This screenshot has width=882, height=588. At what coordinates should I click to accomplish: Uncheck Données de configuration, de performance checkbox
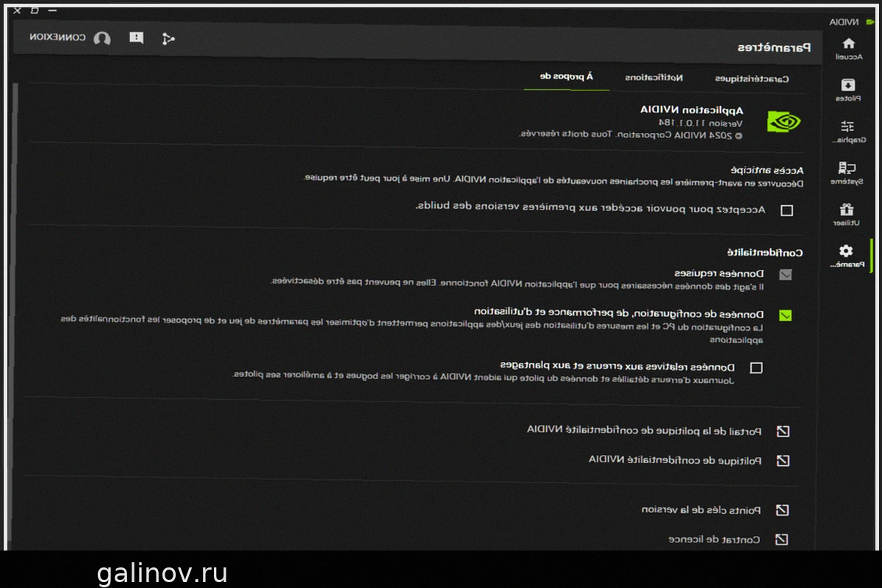[x=786, y=315]
